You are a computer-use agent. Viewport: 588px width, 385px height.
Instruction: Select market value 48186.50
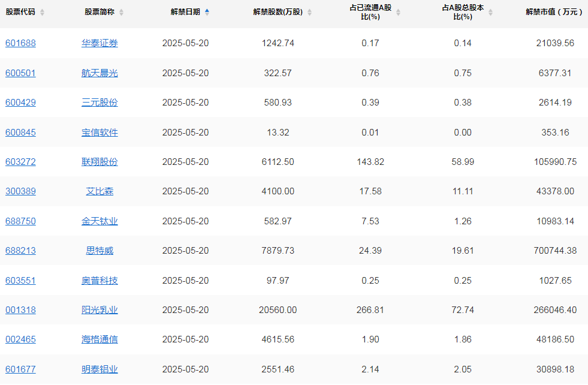[x=556, y=339]
